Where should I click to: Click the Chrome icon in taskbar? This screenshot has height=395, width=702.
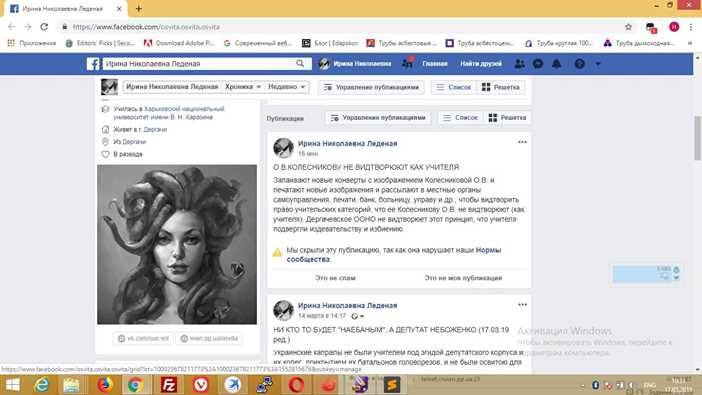[x=135, y=385]
